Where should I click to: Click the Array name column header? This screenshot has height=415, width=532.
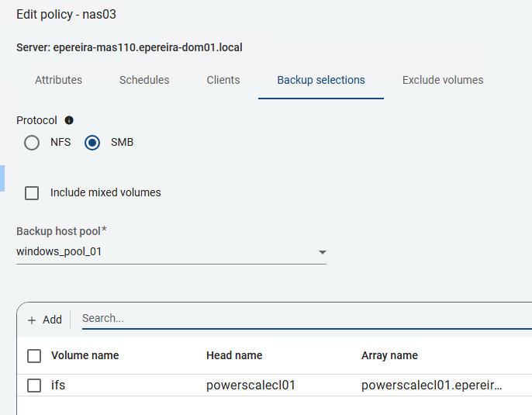389,355
